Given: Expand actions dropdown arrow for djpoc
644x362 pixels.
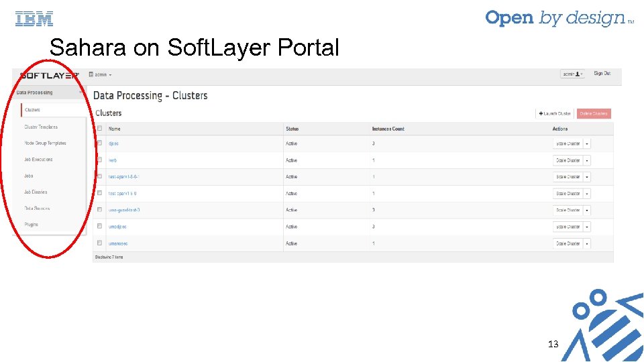Looking at the screenshot, I should 587,143.
